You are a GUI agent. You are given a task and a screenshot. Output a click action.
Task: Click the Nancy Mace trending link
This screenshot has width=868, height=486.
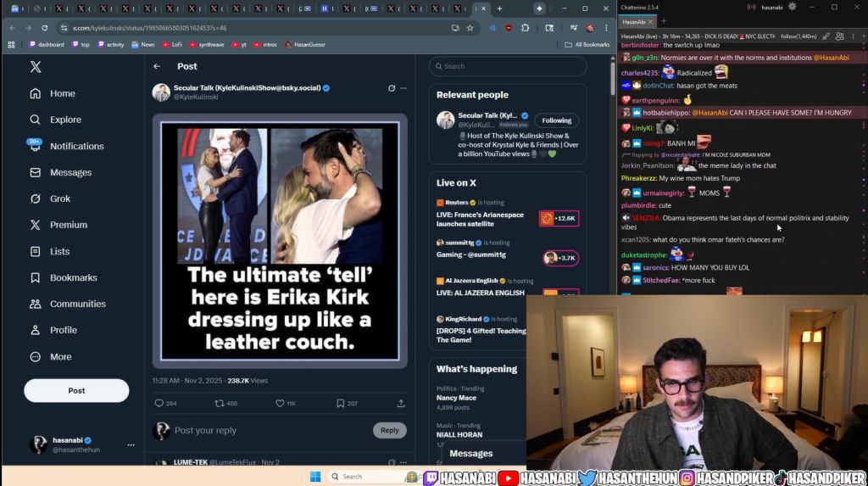[458, 397]
